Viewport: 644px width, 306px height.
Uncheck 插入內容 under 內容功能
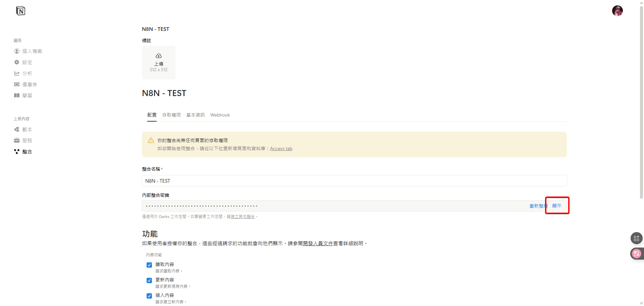pyautogui.click(x=149, y=296)
